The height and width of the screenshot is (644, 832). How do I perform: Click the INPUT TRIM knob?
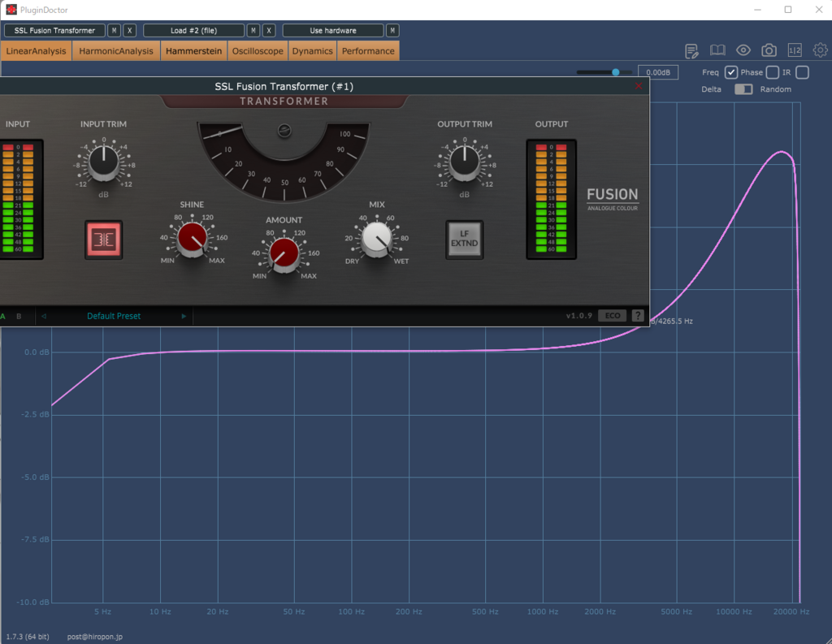103,162
